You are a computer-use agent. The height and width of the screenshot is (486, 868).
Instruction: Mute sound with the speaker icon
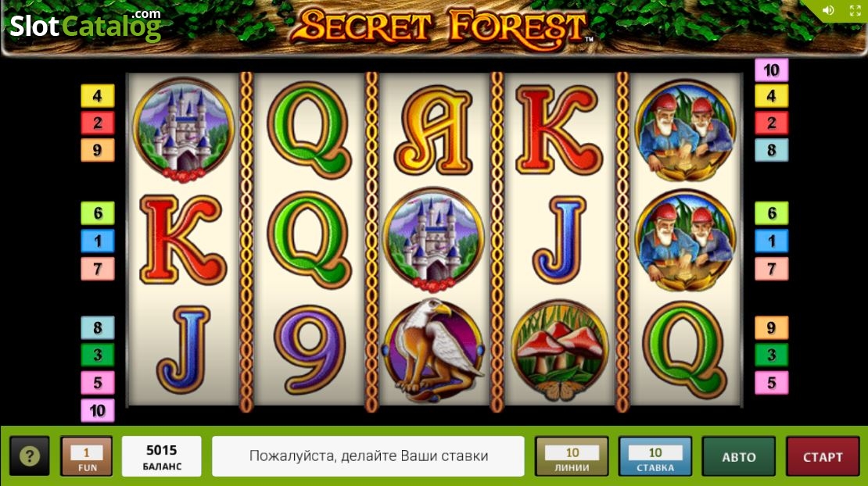click(828, 10)
